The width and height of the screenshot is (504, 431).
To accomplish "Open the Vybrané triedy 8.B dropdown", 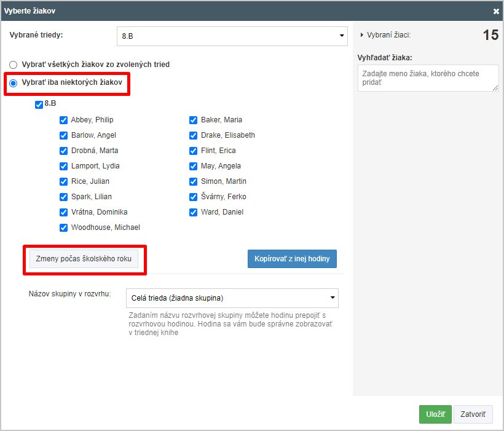I will point(232,36).
